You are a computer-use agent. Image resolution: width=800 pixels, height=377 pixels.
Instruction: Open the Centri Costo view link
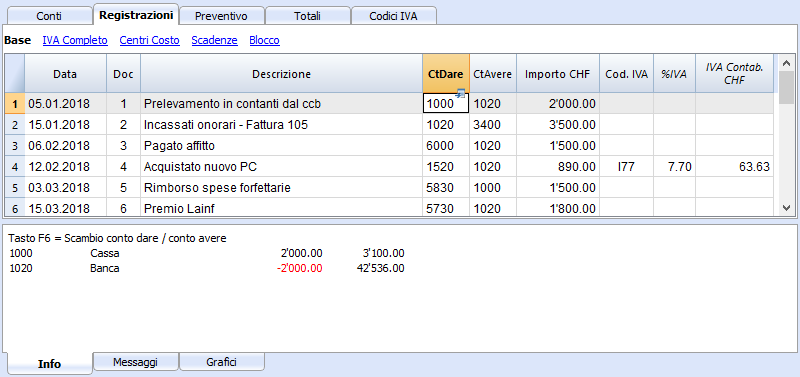click(149, 40)
